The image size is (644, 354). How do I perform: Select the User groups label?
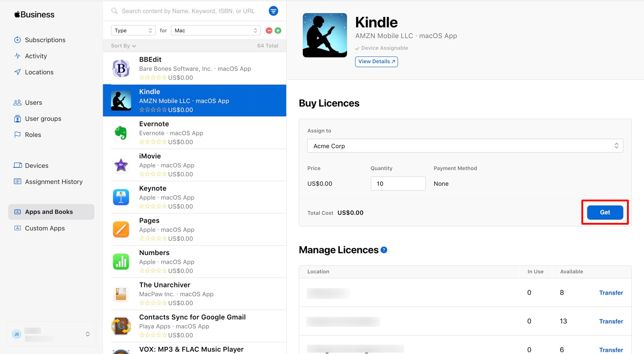[x=43, y=119]
